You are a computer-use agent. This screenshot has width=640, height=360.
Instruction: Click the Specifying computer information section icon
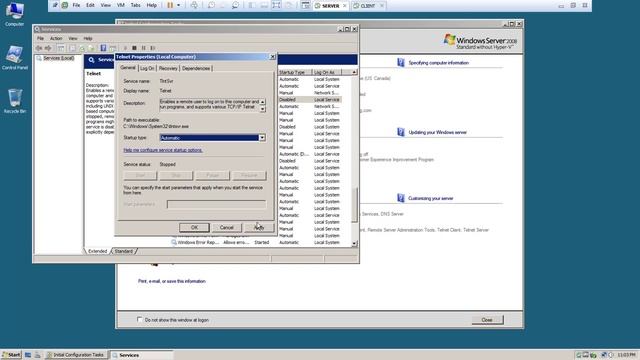coord(401,62)
